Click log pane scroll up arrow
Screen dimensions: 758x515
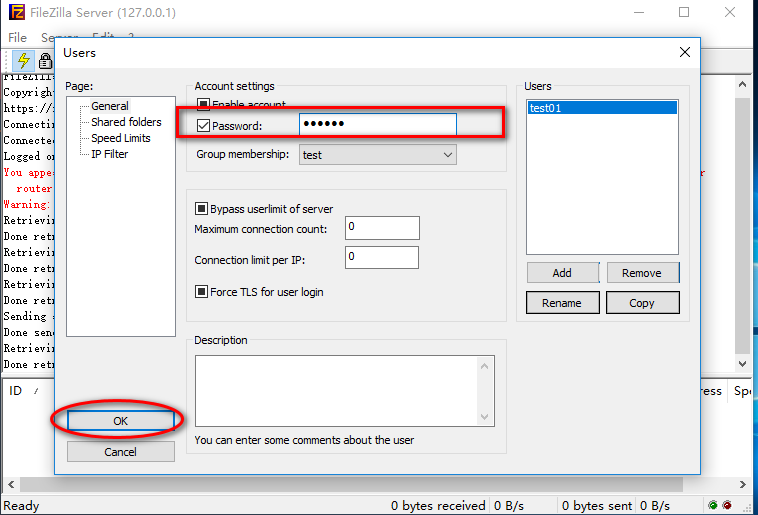pos(743,85)
